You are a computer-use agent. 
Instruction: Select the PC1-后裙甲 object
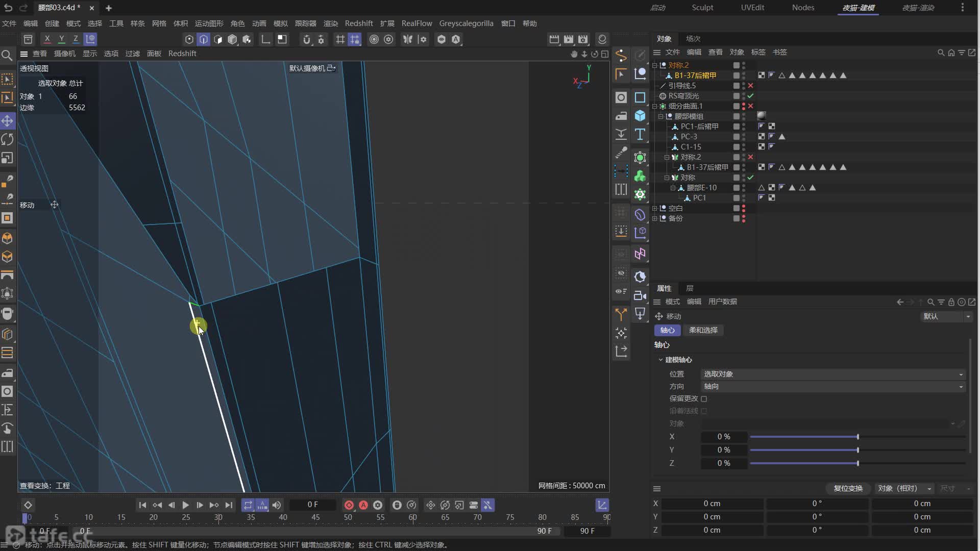coord(699,127)
